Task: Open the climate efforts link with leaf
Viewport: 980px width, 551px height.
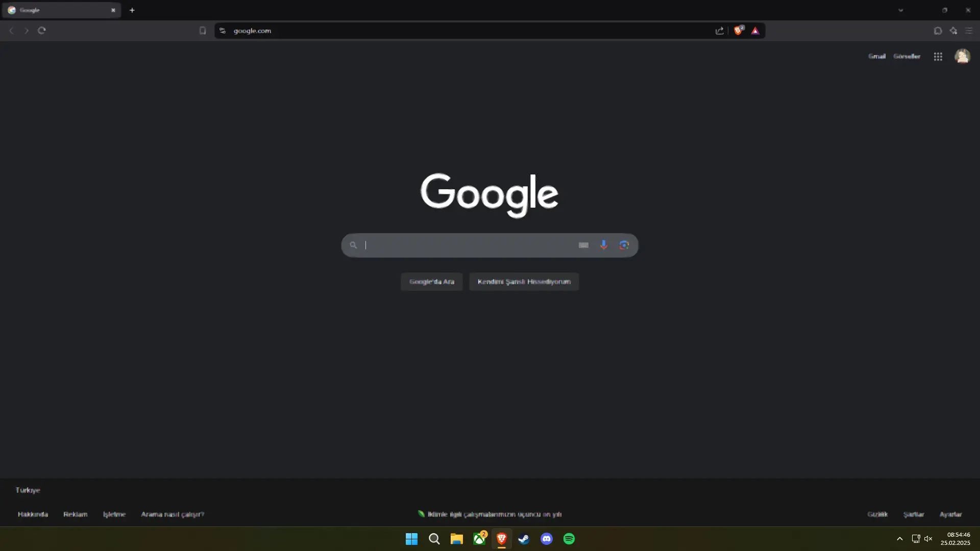Action: pos(490,514)
